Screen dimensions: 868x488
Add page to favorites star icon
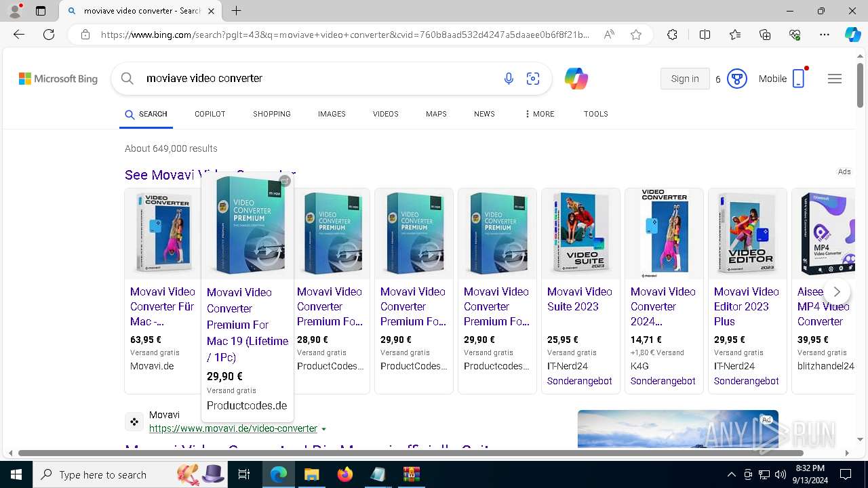click(x=636, y=35)
